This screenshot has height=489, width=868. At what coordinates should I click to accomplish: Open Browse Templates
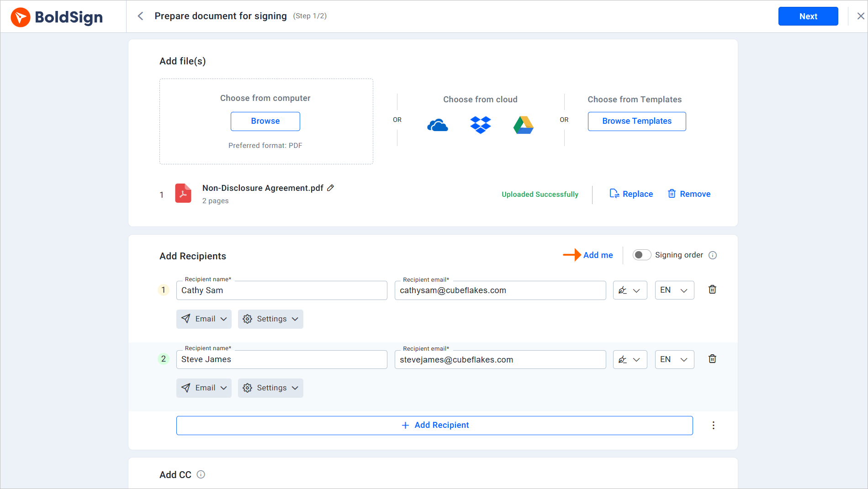point(637,121)
